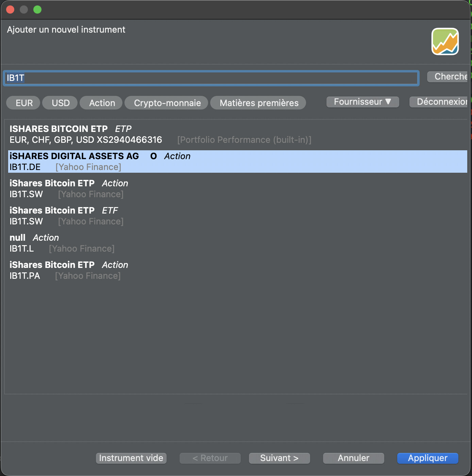Confirm with the Appliquer button

point(427,458)
